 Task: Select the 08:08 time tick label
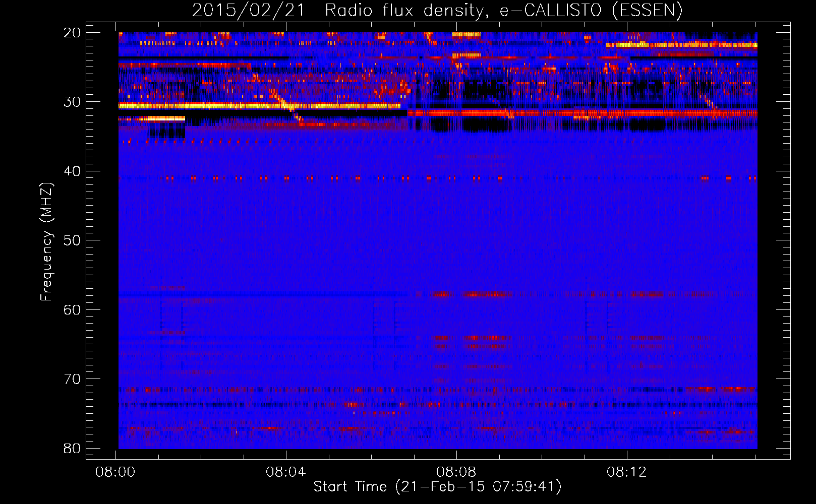pyautogui.click(x=456, y=472)
